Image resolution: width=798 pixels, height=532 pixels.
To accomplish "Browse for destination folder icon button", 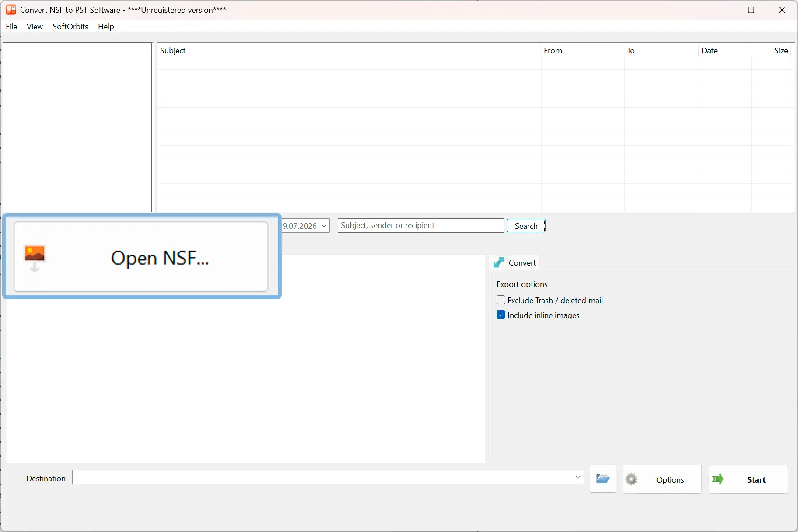I will tap(603, 479).
